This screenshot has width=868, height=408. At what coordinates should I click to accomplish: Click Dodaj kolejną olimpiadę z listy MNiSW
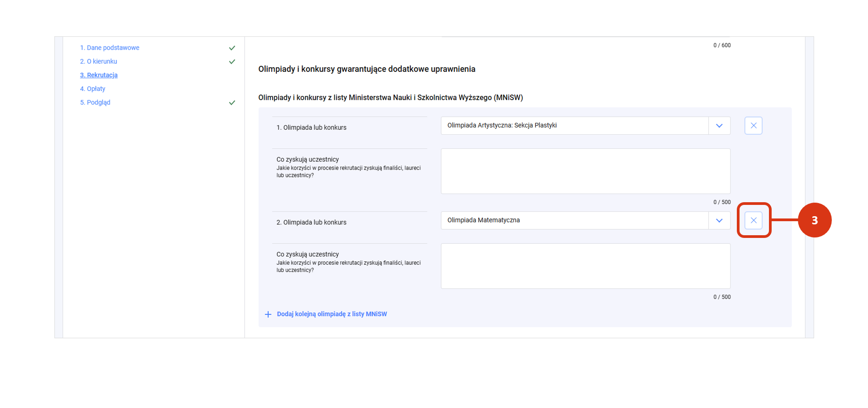point(332,314)
